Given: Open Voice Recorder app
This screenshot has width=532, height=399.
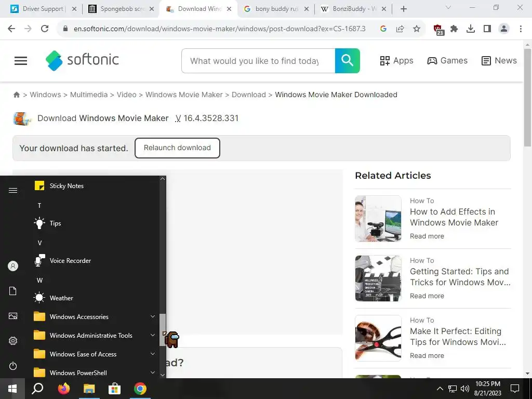Looking at the screenshot, I should [x=95, y=261].
